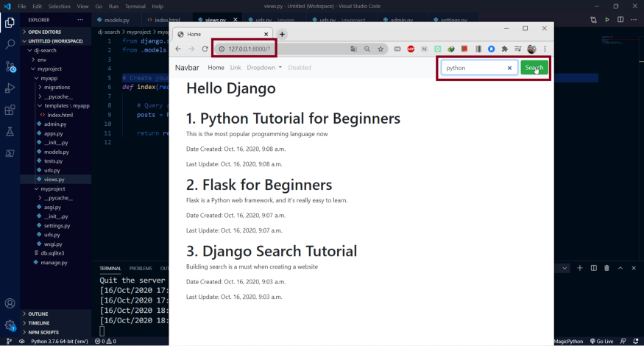
Task: Kill terminal with trash icon
Action: click(606, 268)
